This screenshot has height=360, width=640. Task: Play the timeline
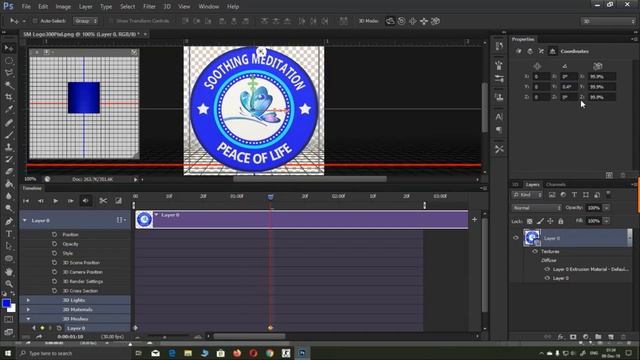[x=56, y=200]
